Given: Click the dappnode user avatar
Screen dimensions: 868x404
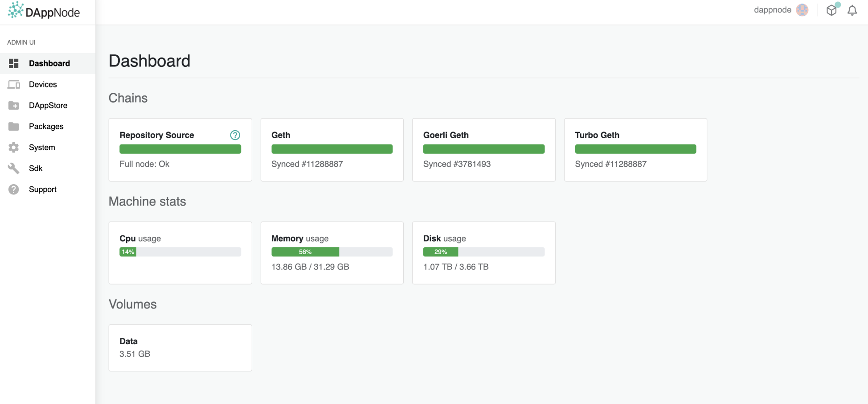Looking at the screenshot, I should [x=802, y=10].
